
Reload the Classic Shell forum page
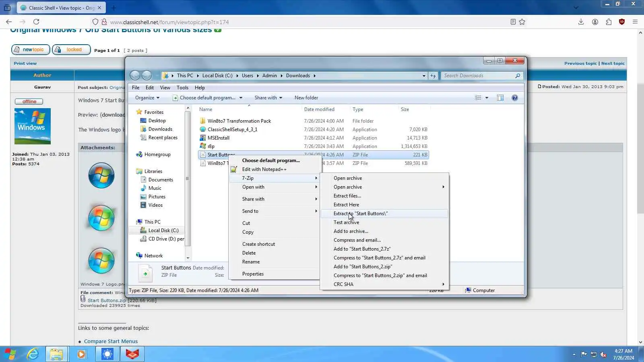pos(36,22)
